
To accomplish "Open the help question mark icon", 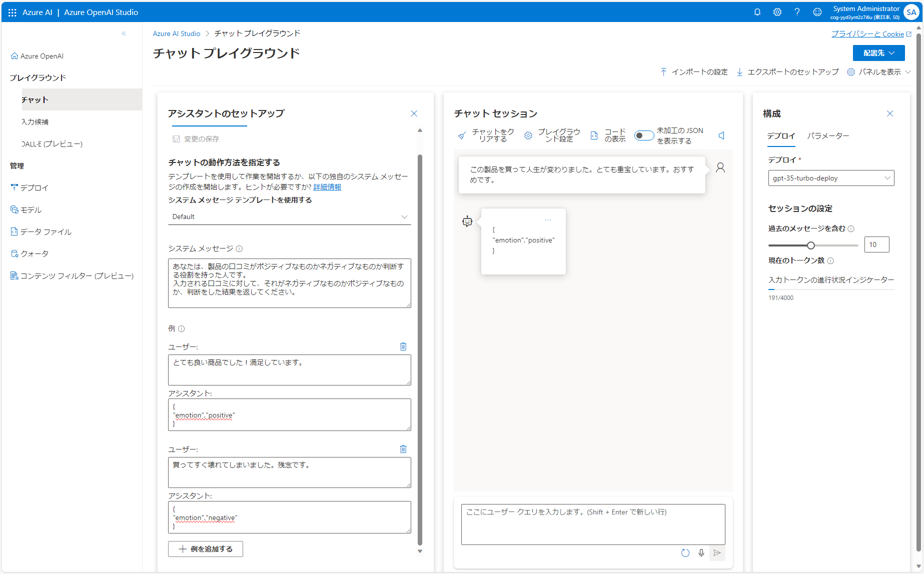I will pyautogui.click(x=797, y=12).
